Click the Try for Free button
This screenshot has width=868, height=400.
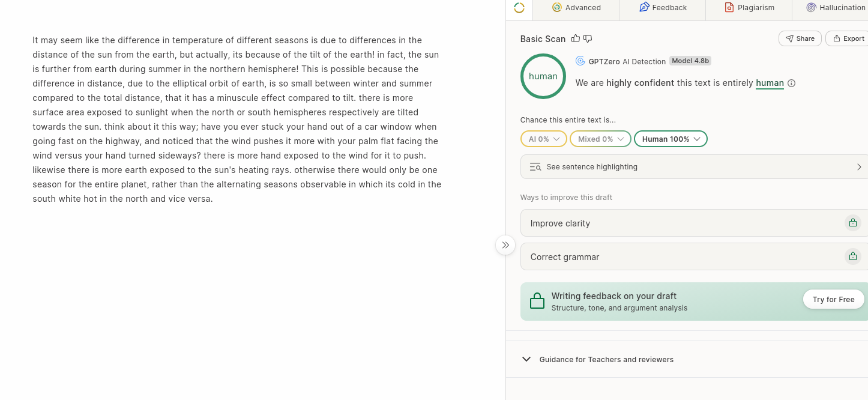(833, 299)
